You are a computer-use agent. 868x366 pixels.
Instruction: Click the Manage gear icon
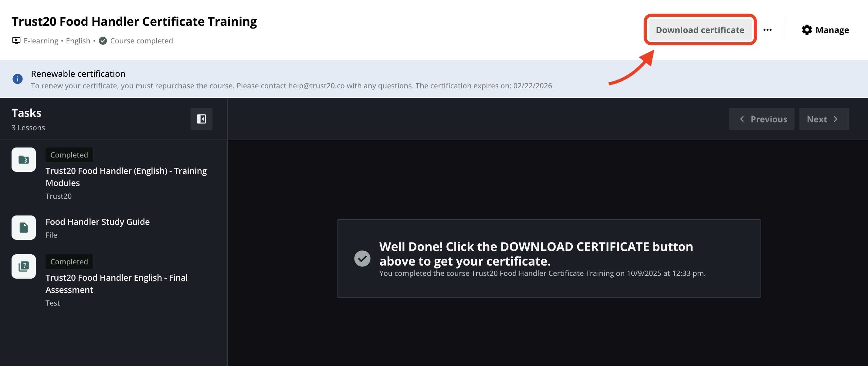pos(807,30)
